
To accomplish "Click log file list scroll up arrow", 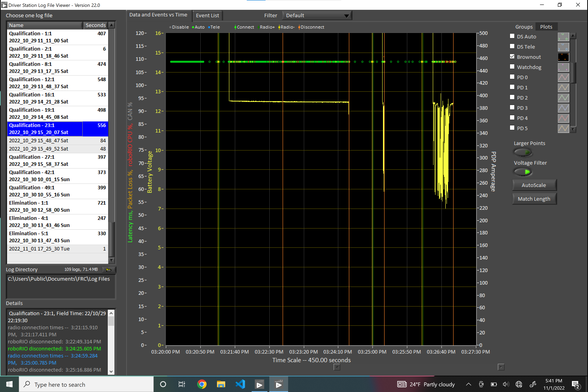I will pos(112,25).
